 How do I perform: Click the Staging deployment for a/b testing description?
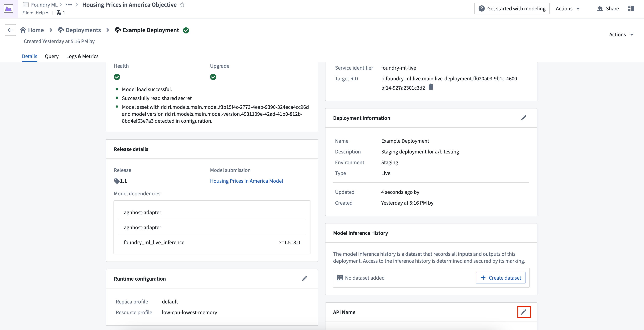[420, 152]
